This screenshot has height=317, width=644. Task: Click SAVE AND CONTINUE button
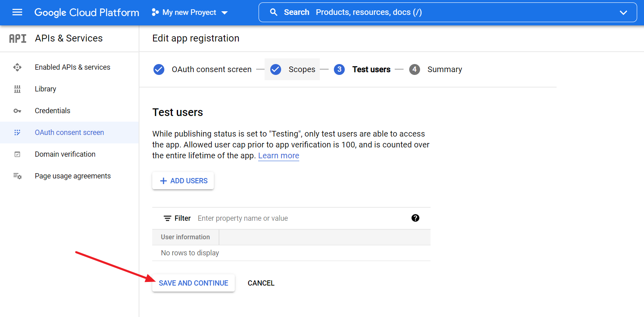tap(193, 283)
